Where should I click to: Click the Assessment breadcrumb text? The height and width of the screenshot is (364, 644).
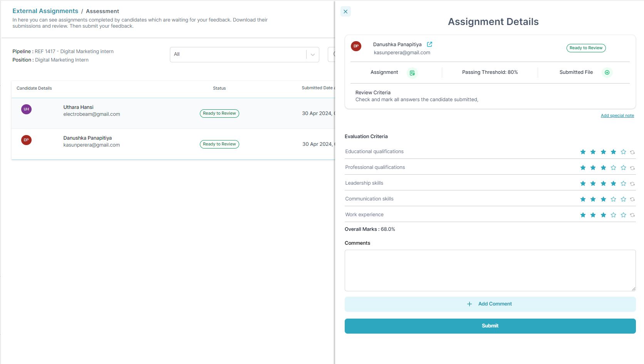(102, 11)
